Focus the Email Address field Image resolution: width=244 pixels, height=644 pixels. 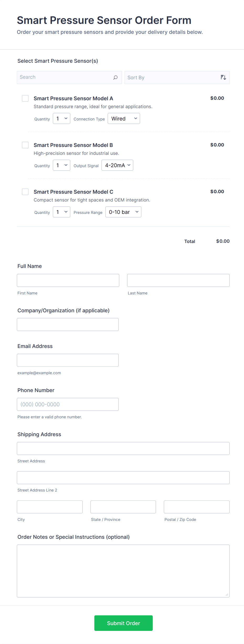68,360
